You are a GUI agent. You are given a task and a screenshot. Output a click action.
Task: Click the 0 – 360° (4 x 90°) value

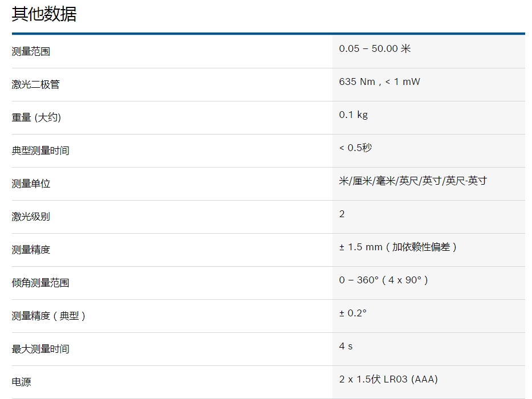pos(383,280)
